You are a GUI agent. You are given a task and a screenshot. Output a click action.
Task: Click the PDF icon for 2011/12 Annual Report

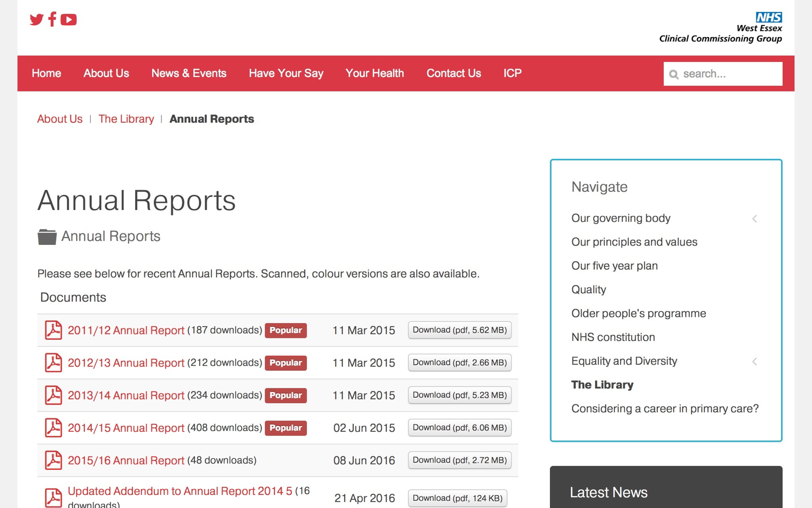pos(53,330)
